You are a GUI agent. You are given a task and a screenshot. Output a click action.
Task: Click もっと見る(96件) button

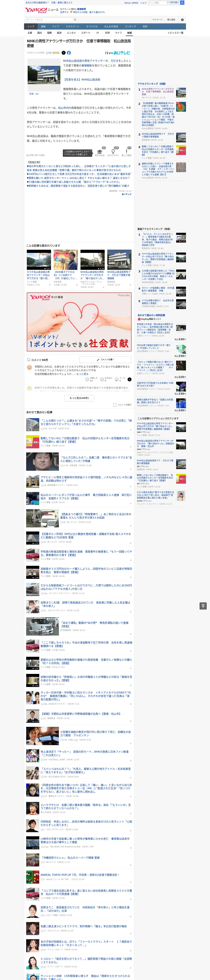coord(79,398)
